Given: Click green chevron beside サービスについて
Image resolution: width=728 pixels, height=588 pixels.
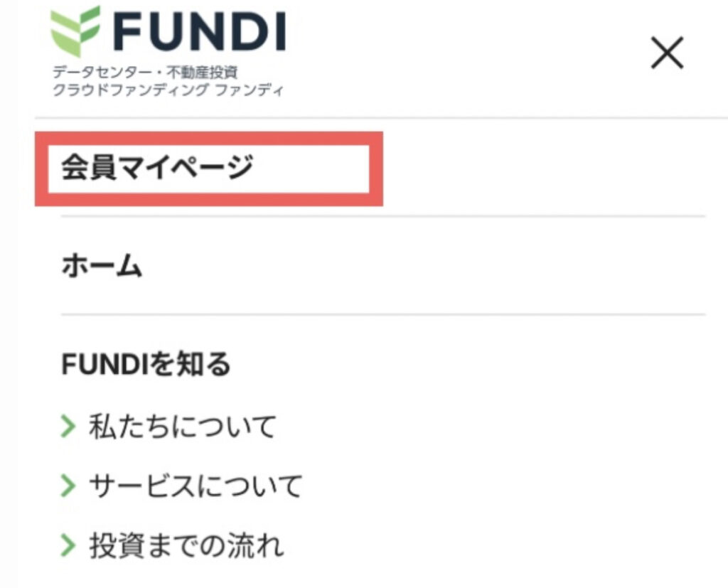Looking at the screenshot, I should coord(68,486).
